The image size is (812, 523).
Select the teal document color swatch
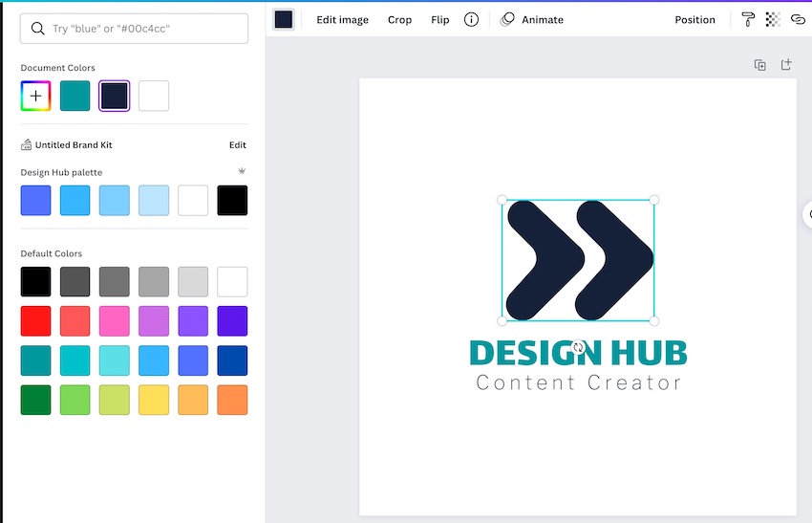[x=75, y=96]
